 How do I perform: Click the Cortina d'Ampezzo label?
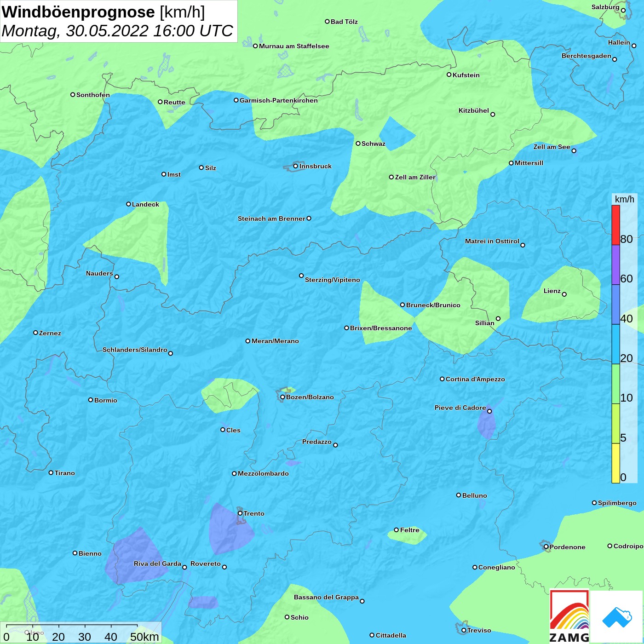tap(475, 379)
